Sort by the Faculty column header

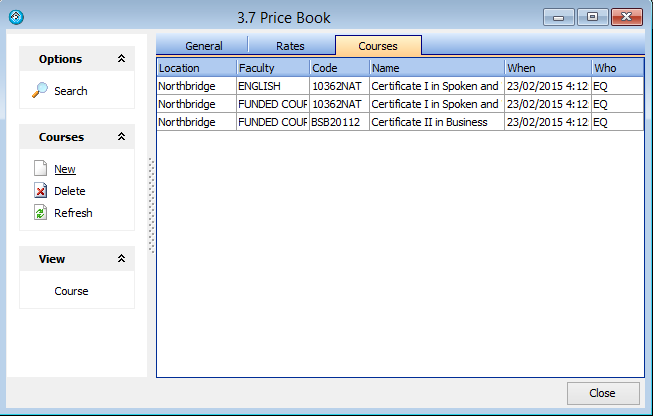coord(272,68)
